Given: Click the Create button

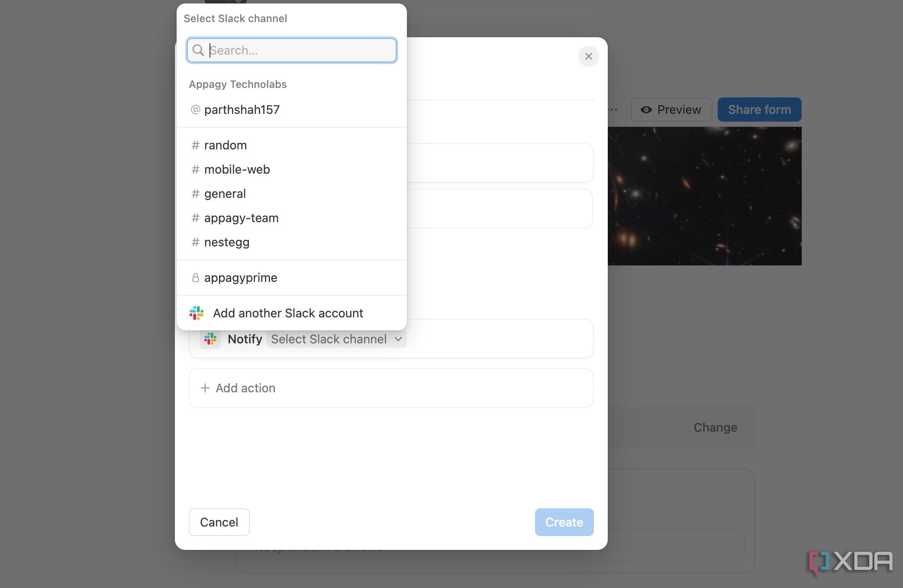Looking at the screenshot, I should click(564, 522).
